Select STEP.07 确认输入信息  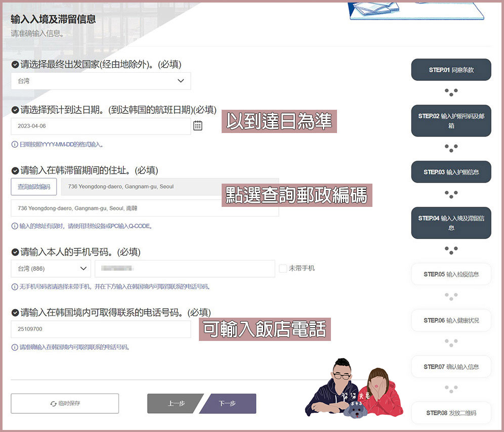(451, 367)
